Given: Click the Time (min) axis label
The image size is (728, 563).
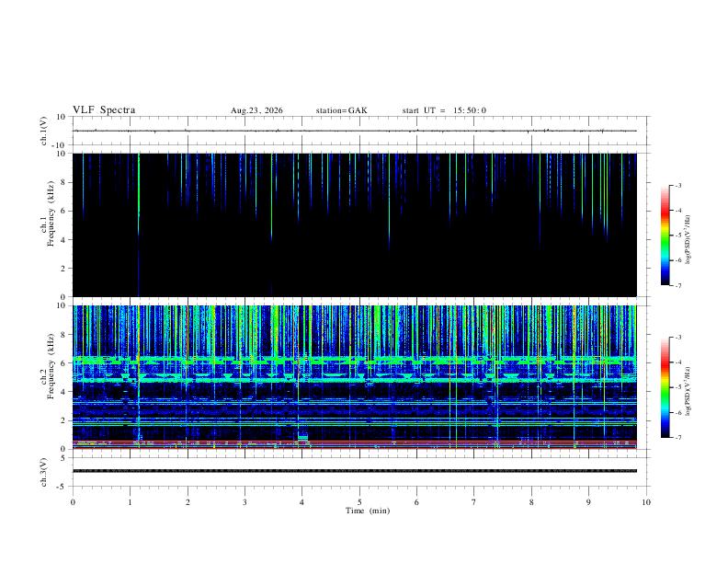Looking at the screenshot, I should [x=368, y=511].
